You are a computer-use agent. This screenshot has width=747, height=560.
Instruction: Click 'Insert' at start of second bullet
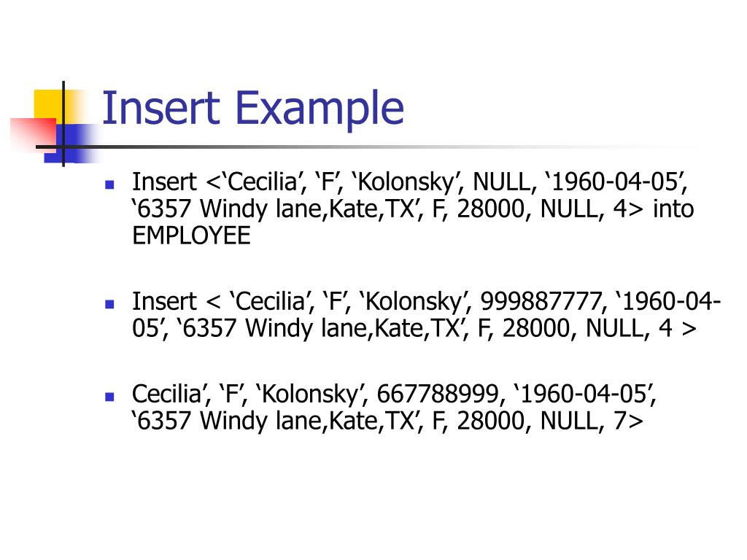click(164, 301)
